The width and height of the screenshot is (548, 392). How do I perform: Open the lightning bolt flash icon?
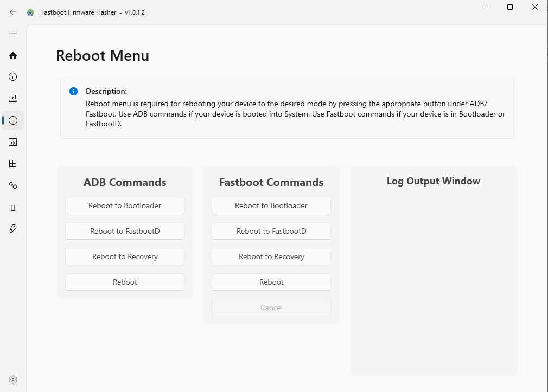12,229
